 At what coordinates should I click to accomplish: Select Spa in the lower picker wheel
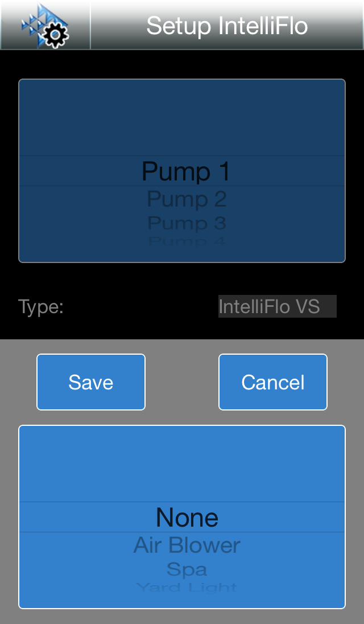(x=186, y=569)
